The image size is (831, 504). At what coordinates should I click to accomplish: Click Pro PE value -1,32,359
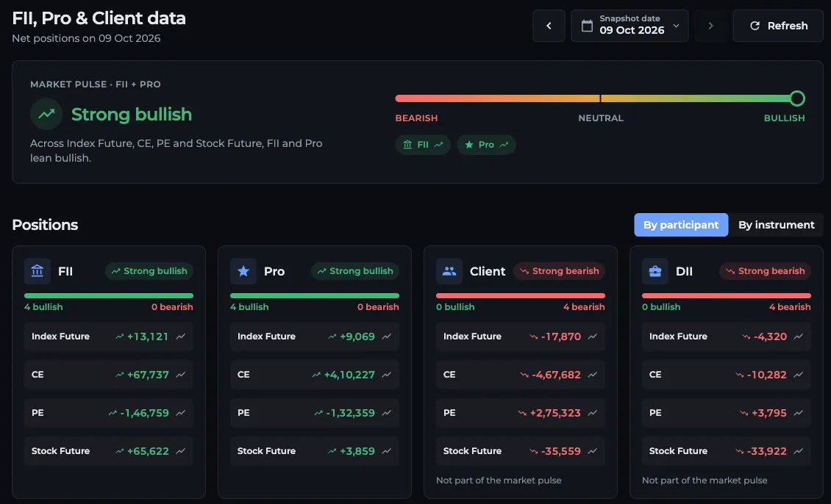pyautogui.click(x=350, y=413)
